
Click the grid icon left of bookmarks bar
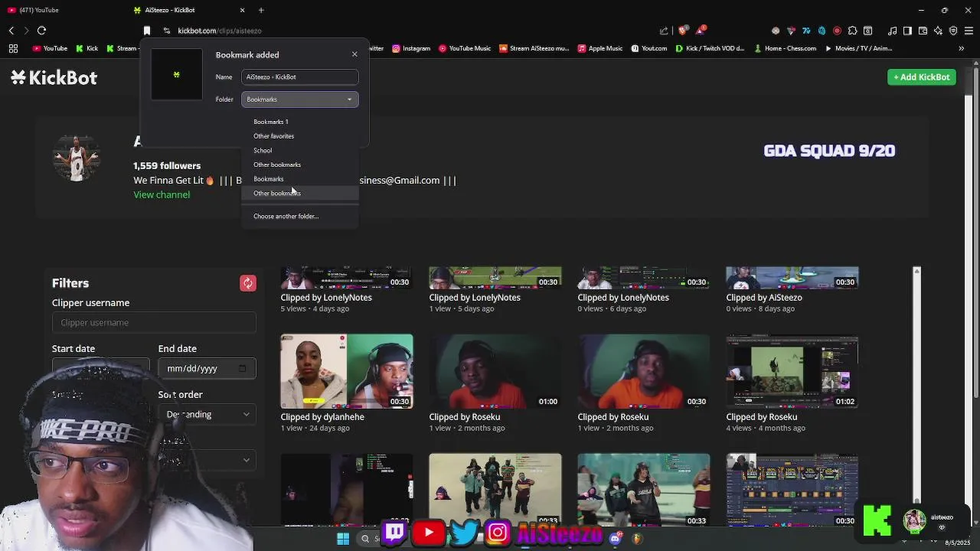click(13, 48)
